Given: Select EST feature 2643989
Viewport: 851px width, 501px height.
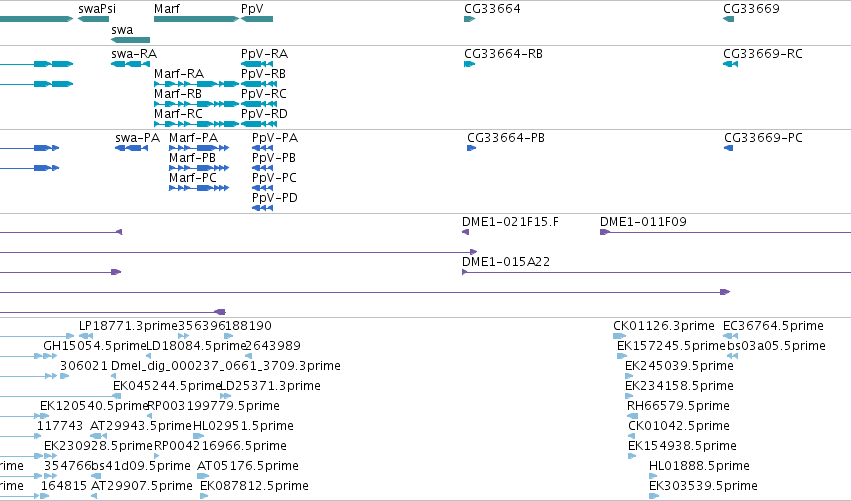Looking at the screenshot, I should pos(249,356).
